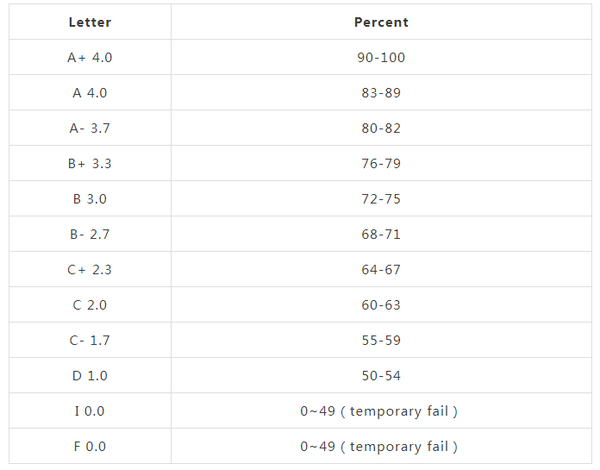The width and height of the screenshot is (600, 470).
Task: Click the Letter column header
Action: pos(89,22)
